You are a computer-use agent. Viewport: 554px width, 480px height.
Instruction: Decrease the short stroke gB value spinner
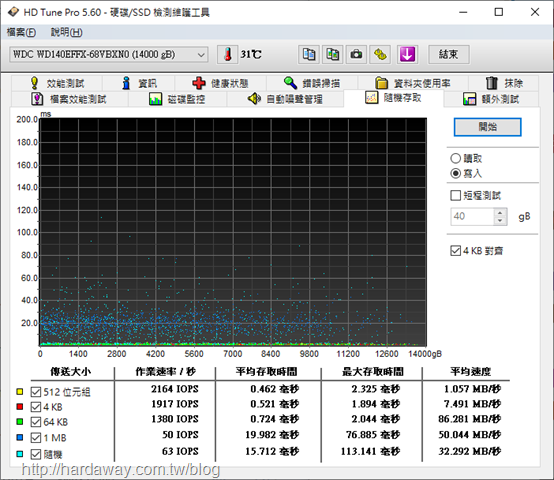[500, 220]
